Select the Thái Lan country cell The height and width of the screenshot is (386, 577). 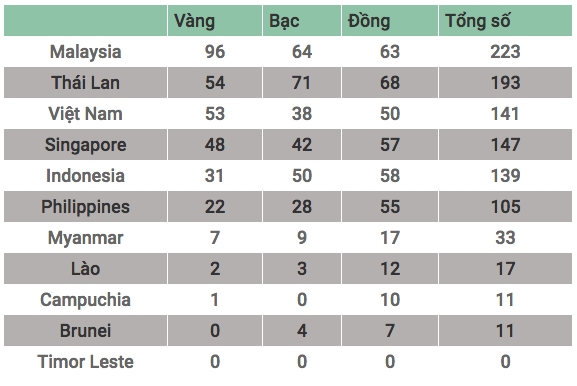(x=85, y=82)
